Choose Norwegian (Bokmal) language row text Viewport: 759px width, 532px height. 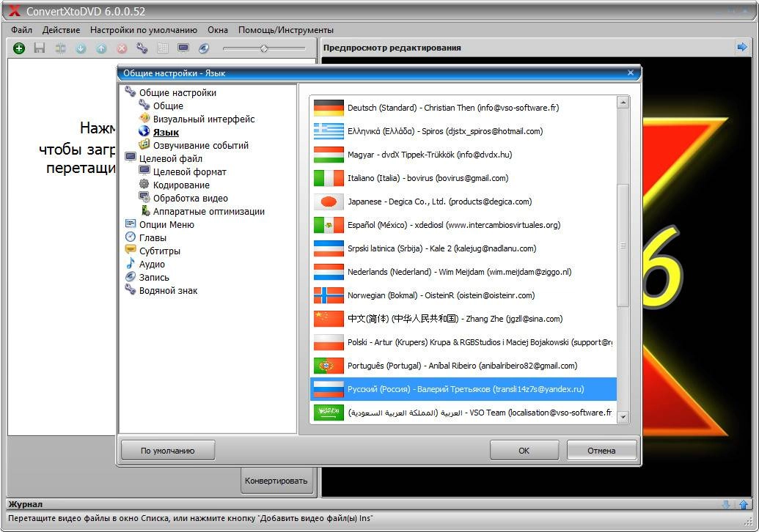pos(441,295)
